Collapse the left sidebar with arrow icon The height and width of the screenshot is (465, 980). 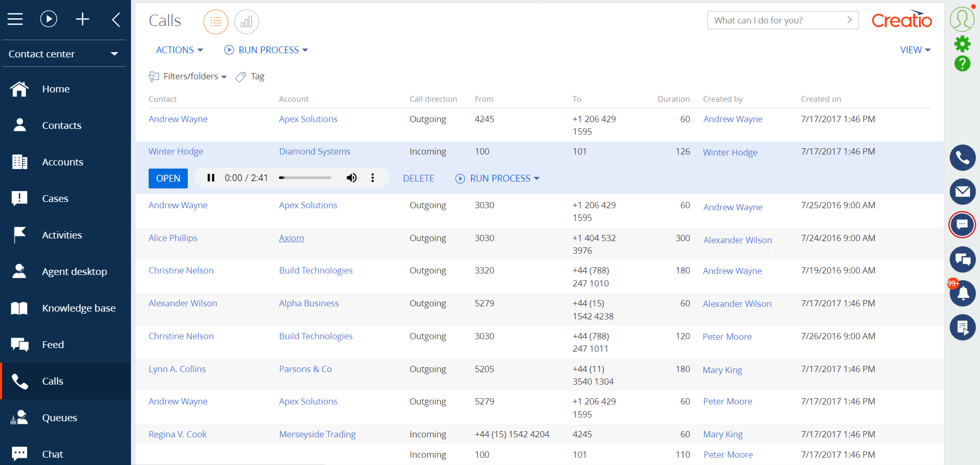tap(116, 20)
